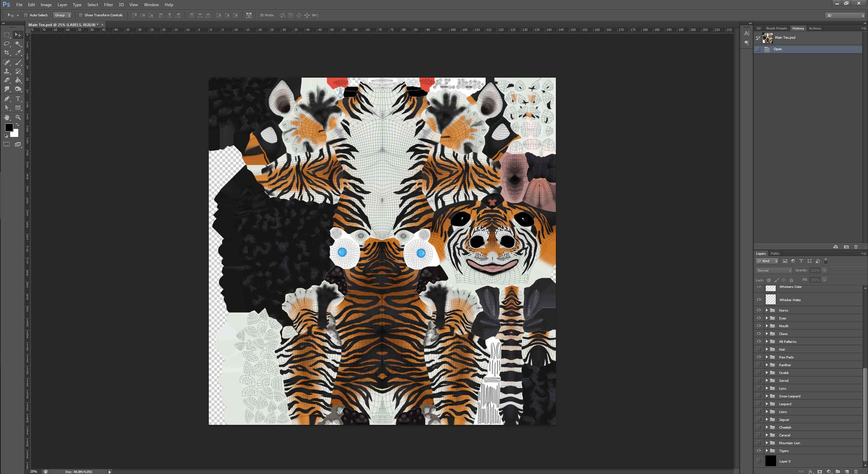The height and width of the screenshot is (474, 868).
Task: Toggle layer filtering switch on or off
Action: 826,261
